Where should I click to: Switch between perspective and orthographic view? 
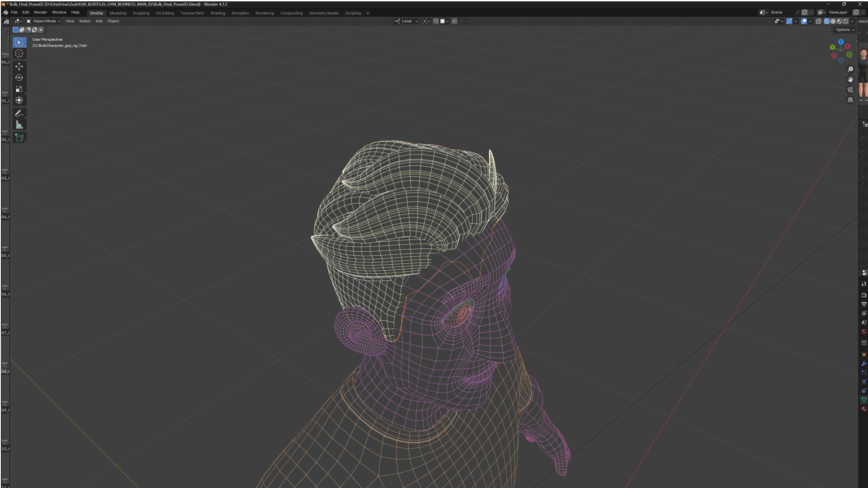click(850, 100)
